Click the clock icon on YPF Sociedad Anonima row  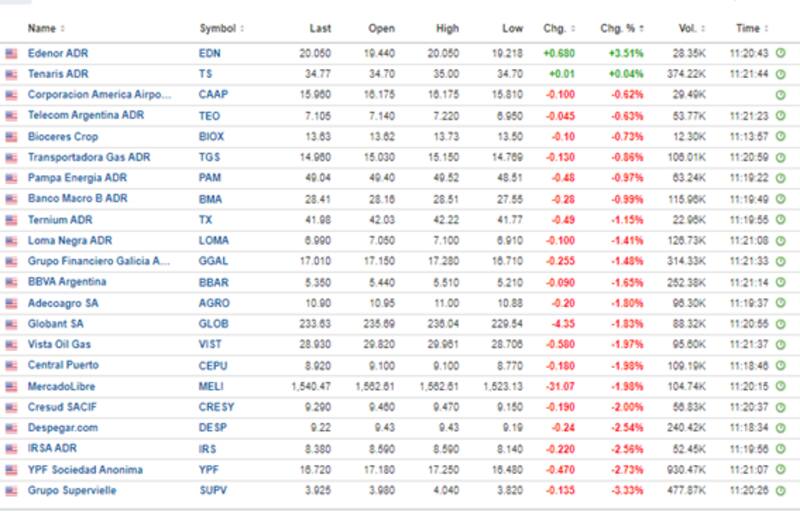[780, 470]
